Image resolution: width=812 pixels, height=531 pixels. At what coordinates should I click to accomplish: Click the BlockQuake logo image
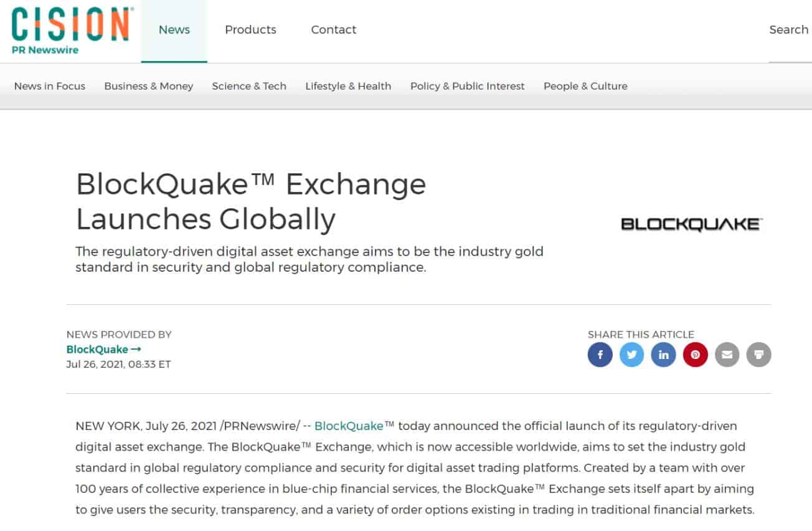click(x=692, y=224)
